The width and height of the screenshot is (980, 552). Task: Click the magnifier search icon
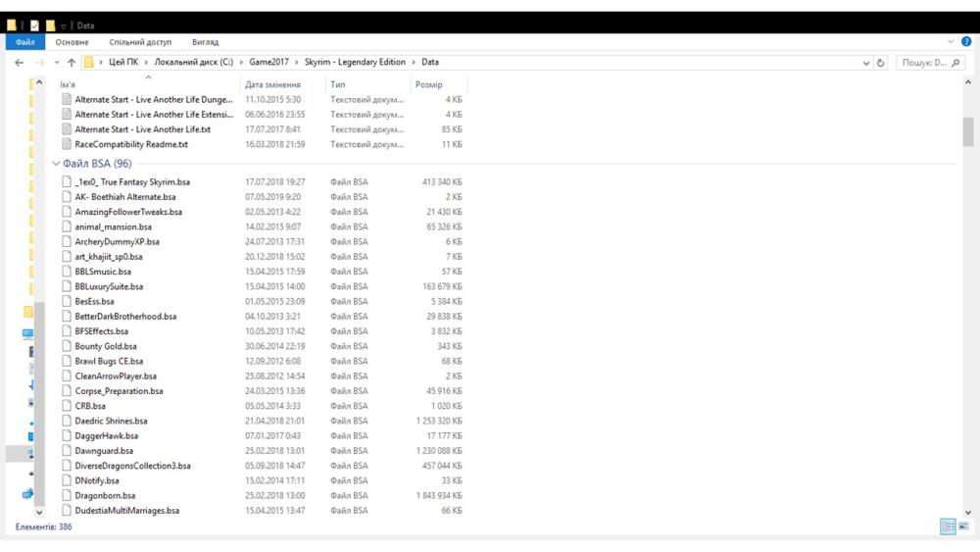955,63
